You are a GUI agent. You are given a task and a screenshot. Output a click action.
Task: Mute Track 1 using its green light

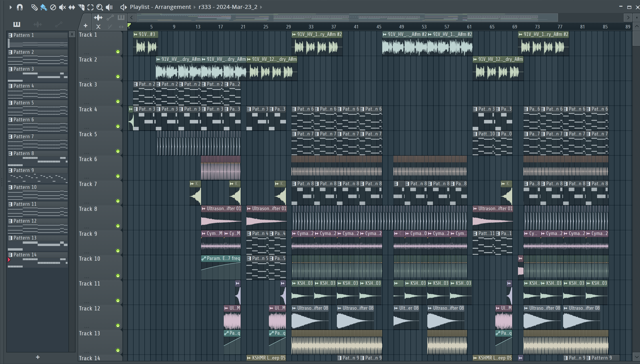(x=118, y=52)
